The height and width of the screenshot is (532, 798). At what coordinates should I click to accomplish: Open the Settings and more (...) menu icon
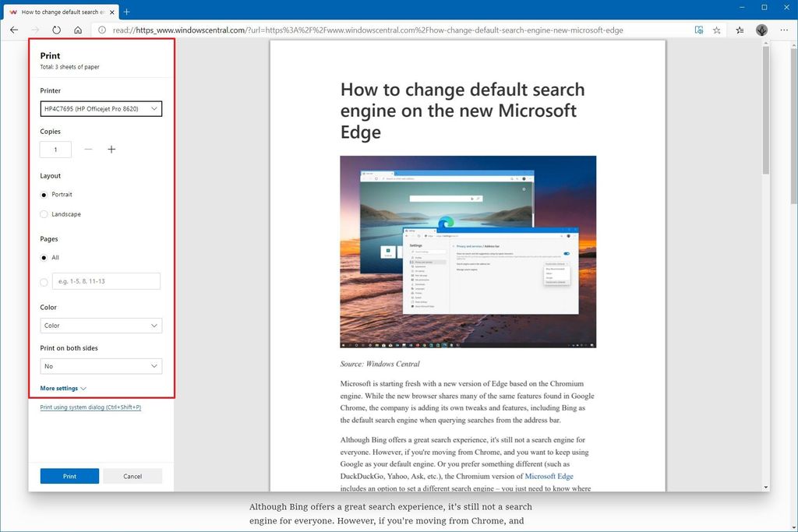pyautogui.click(x=784, y=30)
